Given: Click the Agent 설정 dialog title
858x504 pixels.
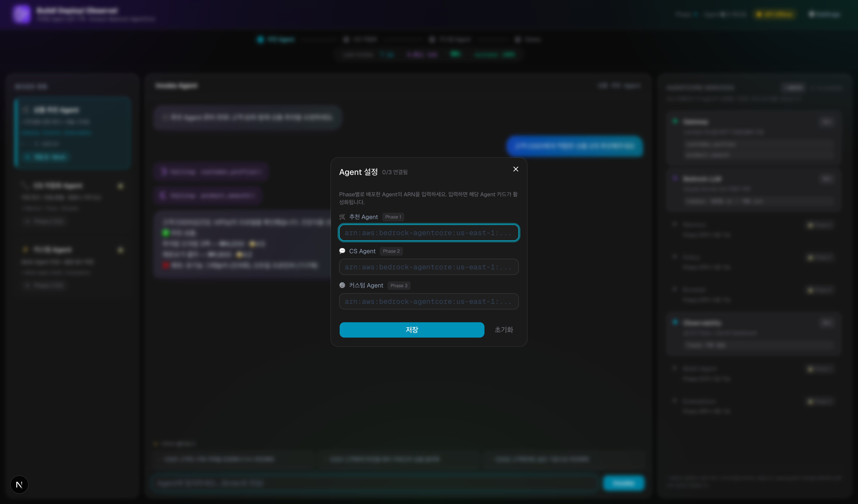Looking at the screenshot, I should 358,172.
